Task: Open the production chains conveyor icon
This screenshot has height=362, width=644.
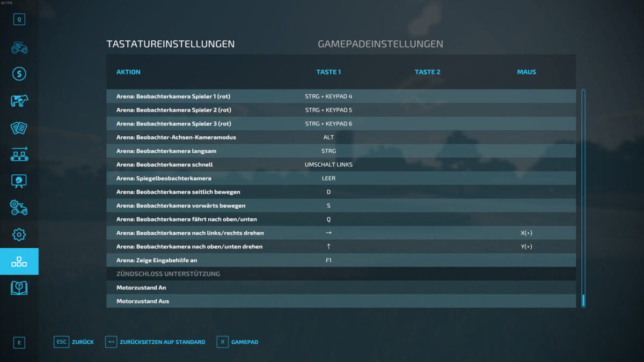Action: coord(19,154)
